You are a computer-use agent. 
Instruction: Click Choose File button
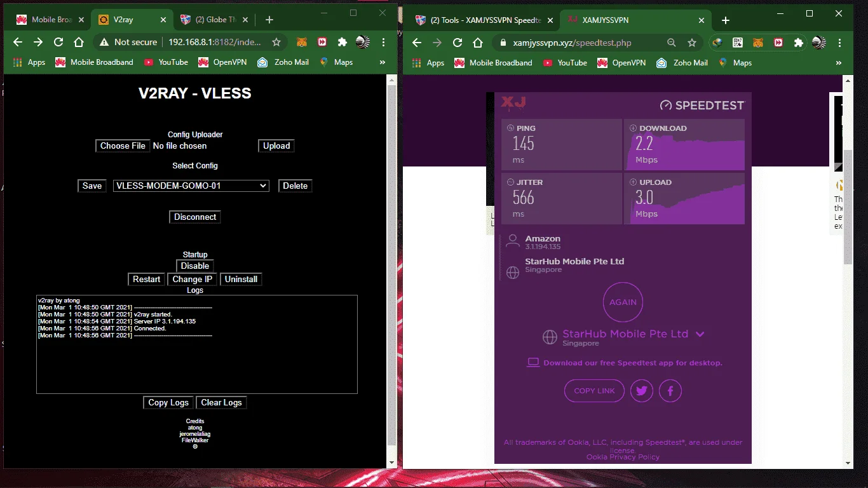[123, 146]
